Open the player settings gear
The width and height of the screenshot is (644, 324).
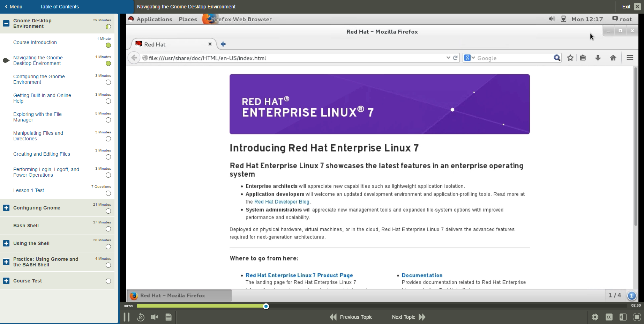595,317
